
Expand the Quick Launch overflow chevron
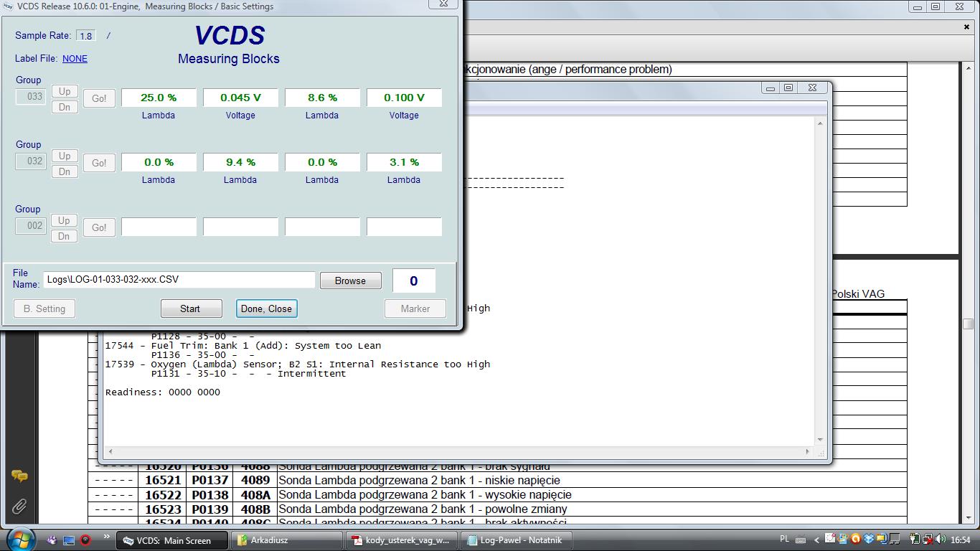107,537
